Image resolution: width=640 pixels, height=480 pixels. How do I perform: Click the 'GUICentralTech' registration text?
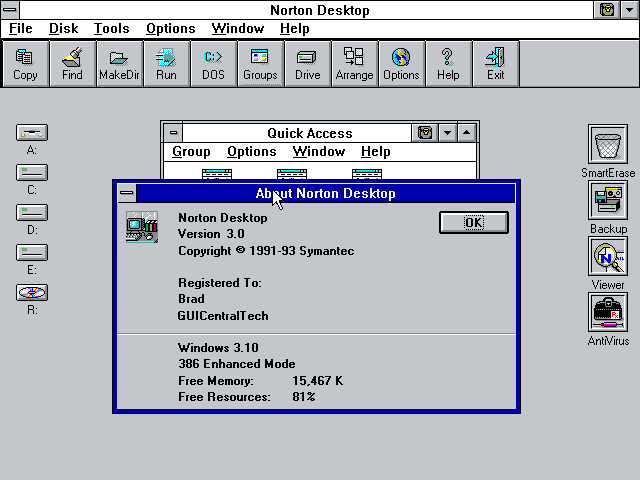pyautogui.click(x=223, y=316)
